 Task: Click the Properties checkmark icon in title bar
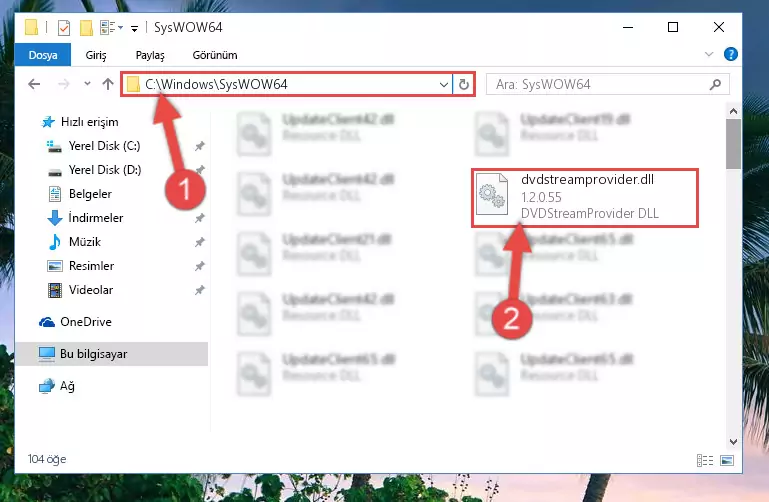tap(64, 28)
